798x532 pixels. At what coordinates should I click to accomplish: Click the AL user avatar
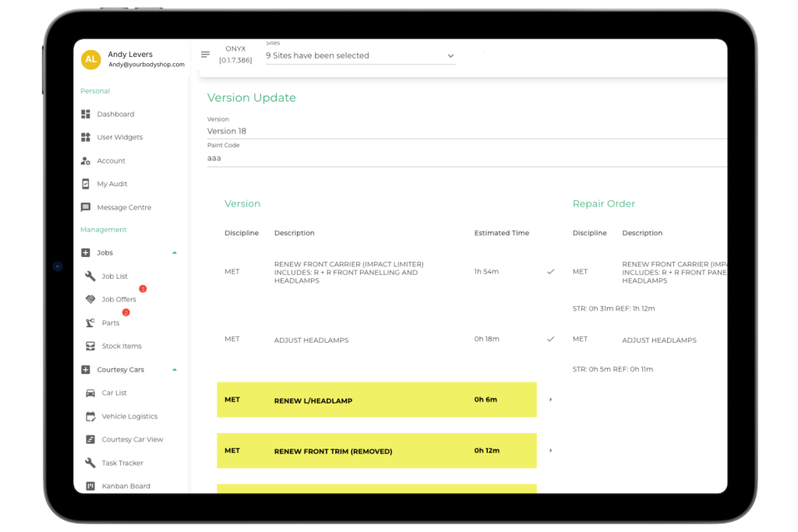[x=90, y=59]
